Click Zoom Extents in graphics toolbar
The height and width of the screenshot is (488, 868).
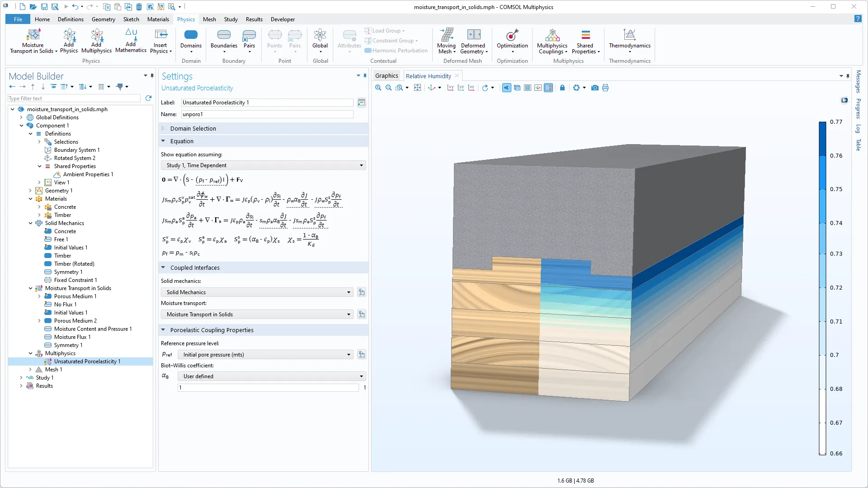click(417, 88)
